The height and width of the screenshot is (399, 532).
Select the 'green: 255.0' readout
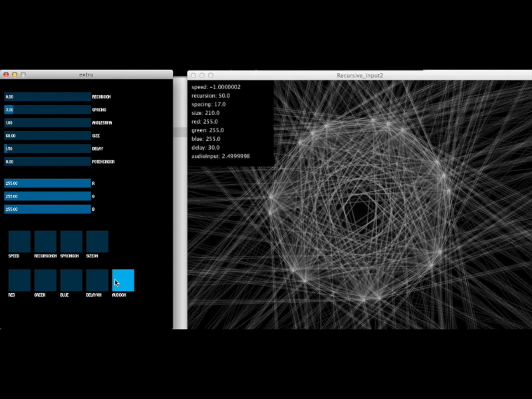point(207,130)
